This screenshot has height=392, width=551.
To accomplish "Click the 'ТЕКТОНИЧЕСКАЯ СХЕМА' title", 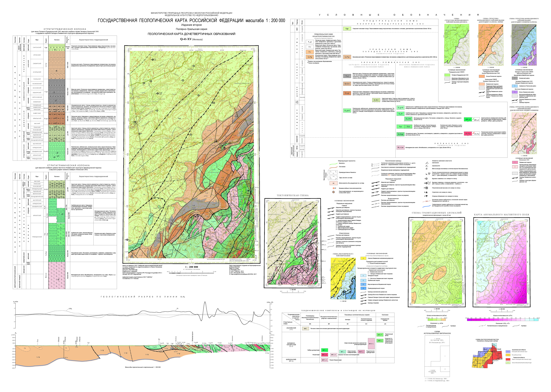I will [293, 196].
